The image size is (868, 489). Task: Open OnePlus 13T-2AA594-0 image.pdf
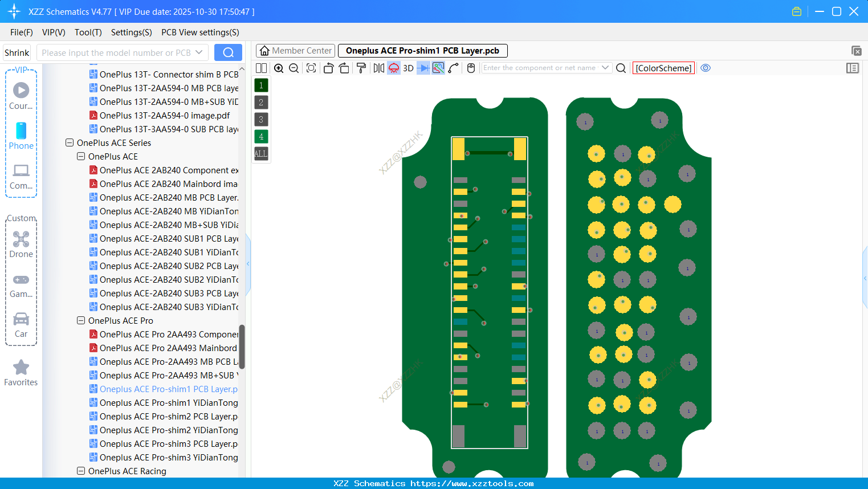160,116
